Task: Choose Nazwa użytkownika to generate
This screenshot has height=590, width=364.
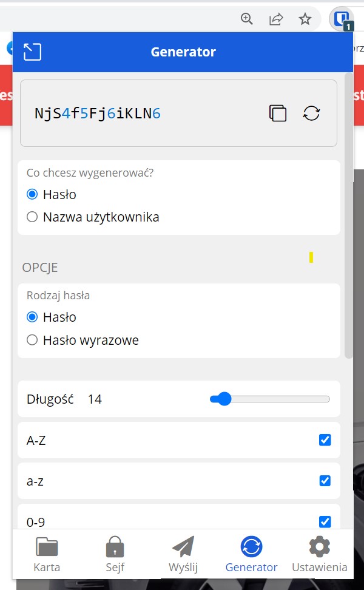Action: pyautogui.click(x=33, y=217)
